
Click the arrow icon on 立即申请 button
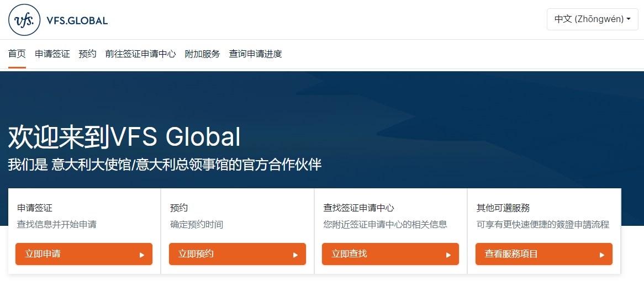point(142,255)
